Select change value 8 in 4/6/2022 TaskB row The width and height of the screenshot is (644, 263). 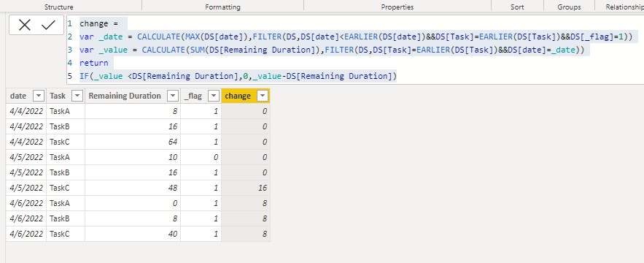[246, 218]
